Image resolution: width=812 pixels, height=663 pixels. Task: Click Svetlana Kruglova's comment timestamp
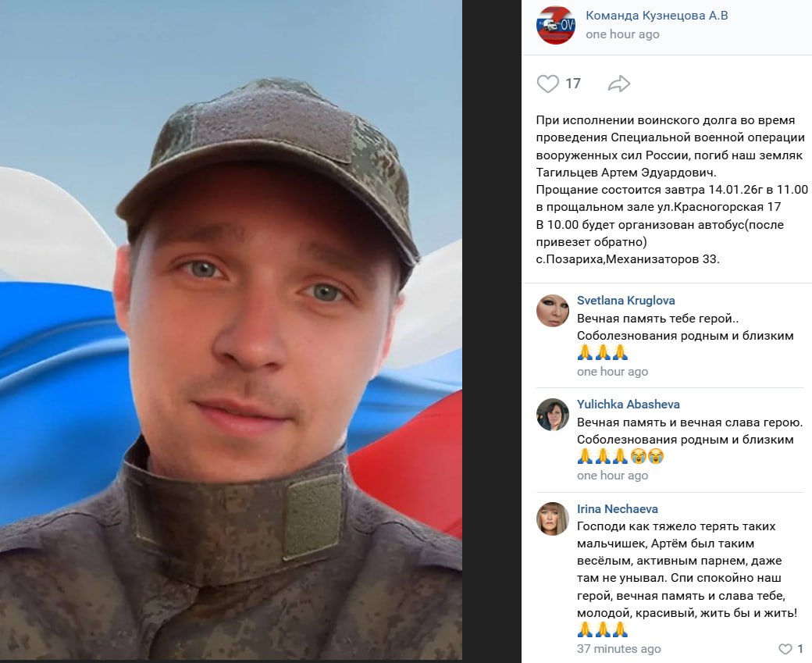[x=612, y=372]
